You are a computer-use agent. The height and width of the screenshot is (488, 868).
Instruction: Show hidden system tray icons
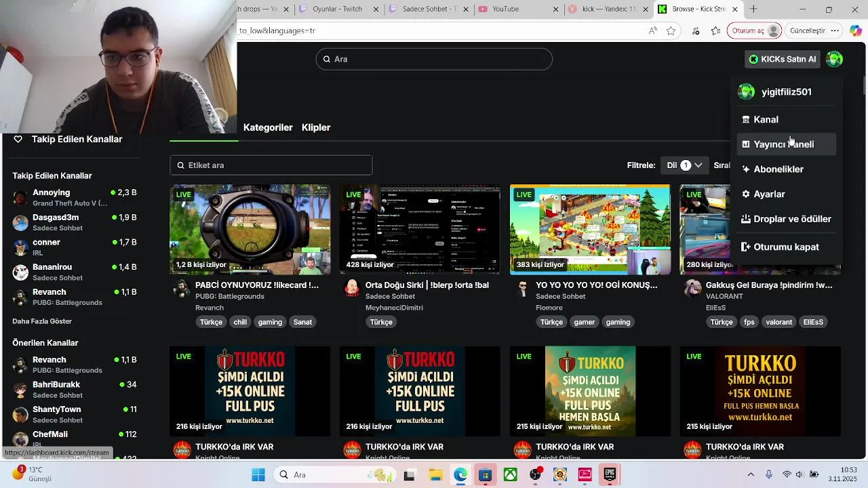pyautogui.click(x=751, y=475)
